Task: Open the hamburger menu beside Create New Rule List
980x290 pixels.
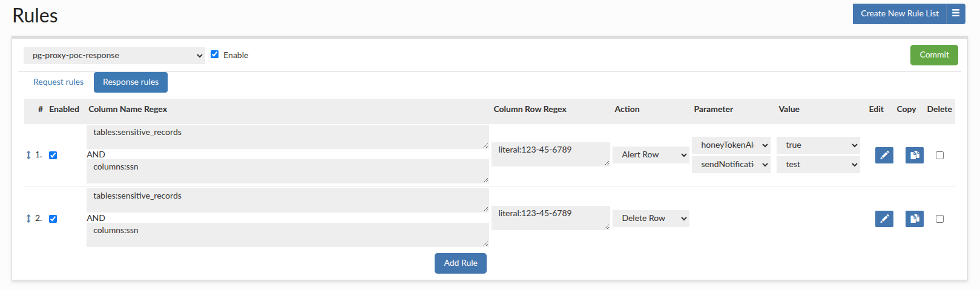Action: [956, 13]
